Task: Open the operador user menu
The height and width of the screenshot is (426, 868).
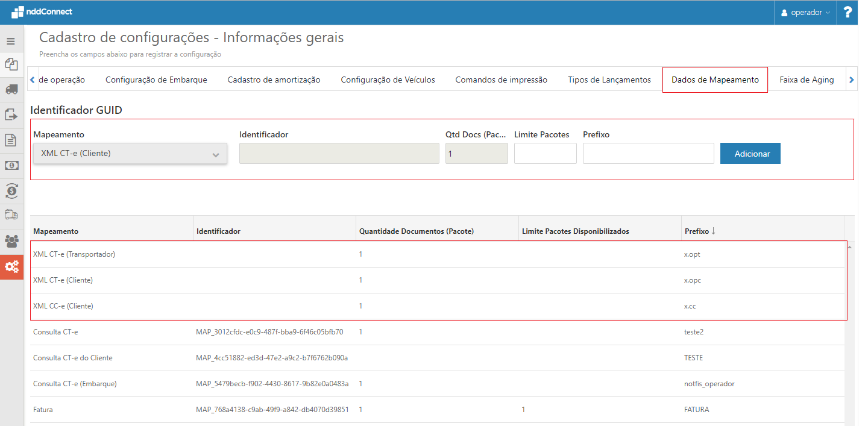Action: coord(805,13)
